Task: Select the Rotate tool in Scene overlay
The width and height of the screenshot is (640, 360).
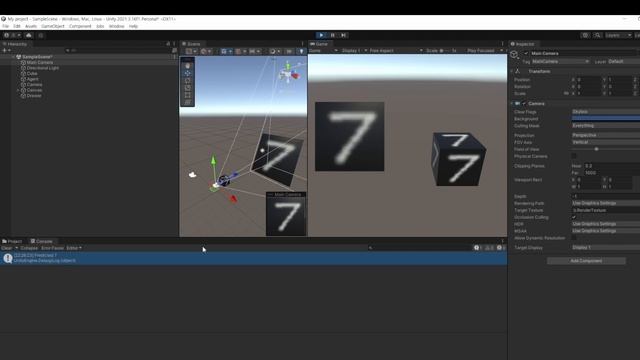Action: point(188,80)
